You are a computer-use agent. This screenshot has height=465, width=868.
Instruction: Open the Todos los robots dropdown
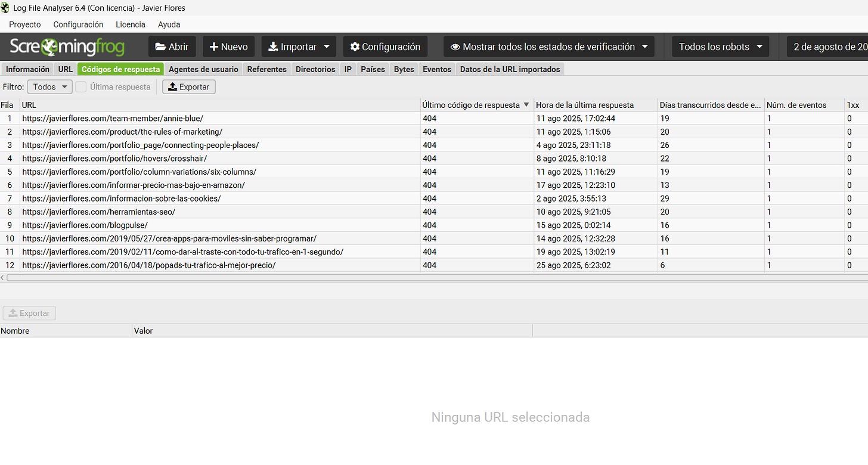[x=720, y=46]
